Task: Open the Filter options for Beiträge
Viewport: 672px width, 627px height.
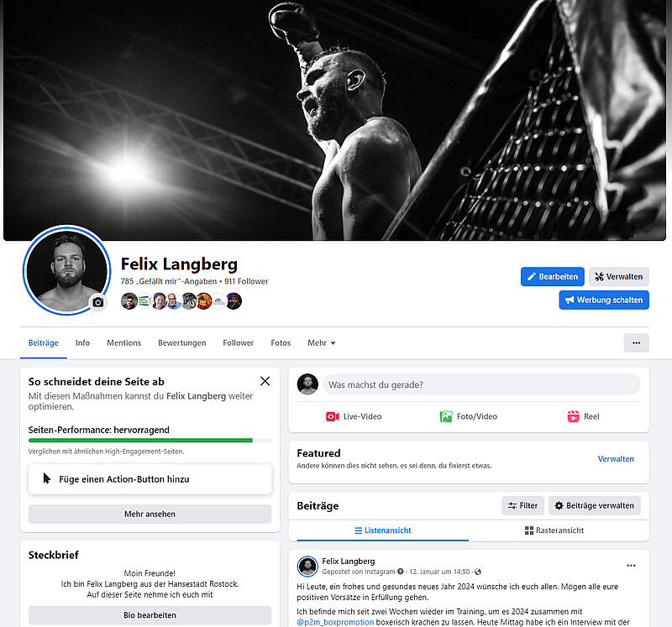Action: coord(522,505)
